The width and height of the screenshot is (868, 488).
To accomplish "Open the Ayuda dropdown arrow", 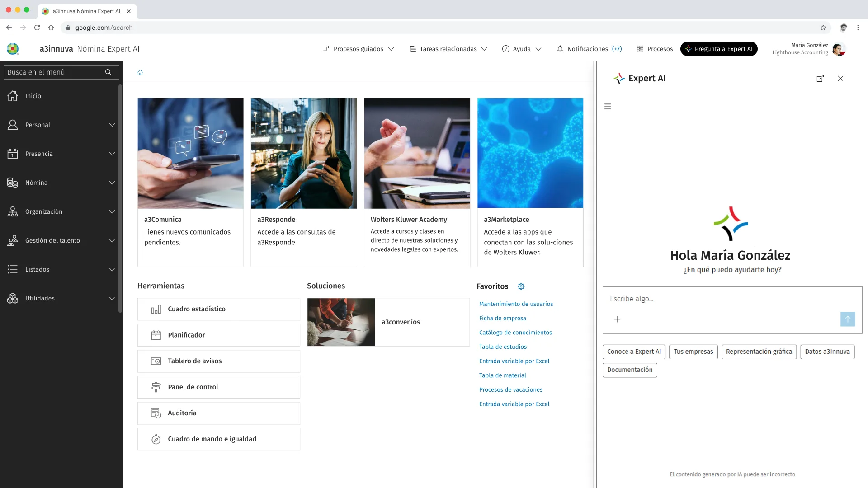I will click(x=538, y=49).
